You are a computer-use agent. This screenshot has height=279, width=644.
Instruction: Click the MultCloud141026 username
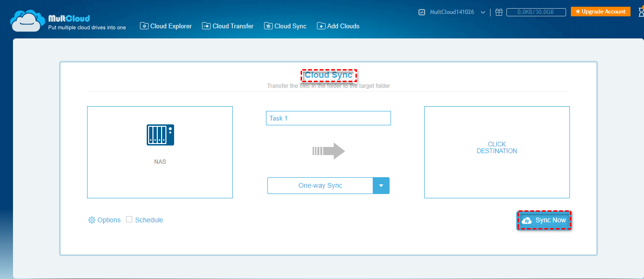coord(452,12)
